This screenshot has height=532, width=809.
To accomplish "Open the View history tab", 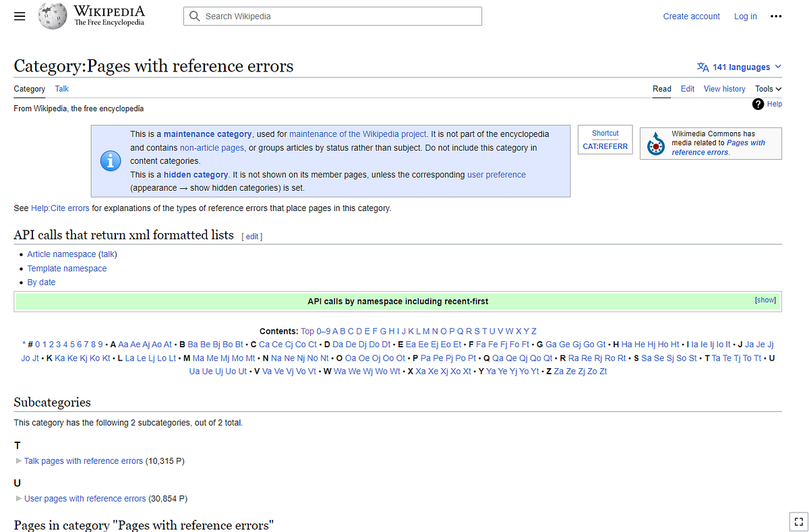I will (724, 88).
